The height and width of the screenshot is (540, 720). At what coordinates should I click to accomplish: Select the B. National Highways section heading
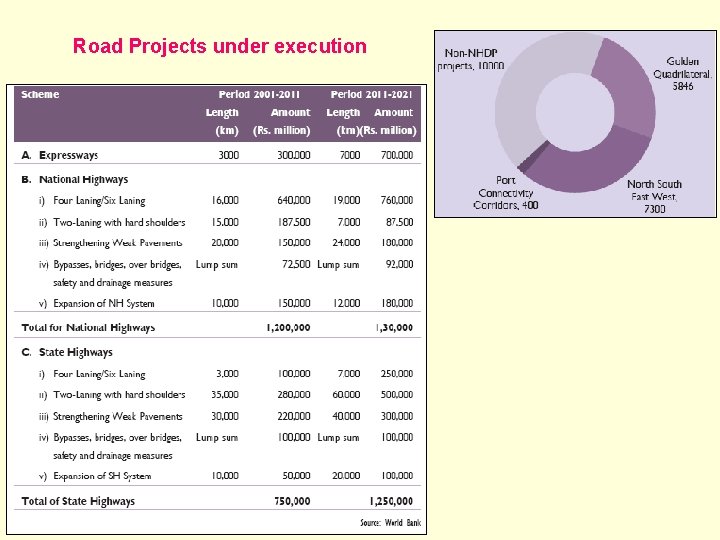(75, 179)
